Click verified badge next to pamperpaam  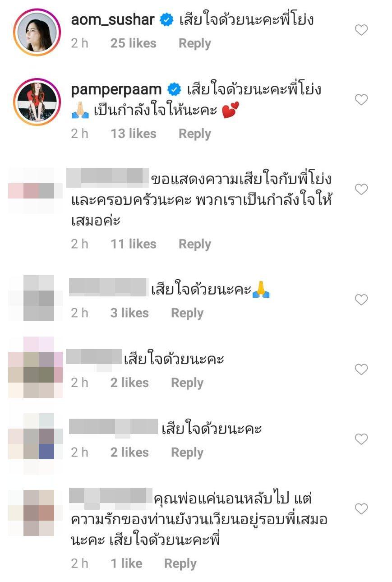point(175,89)
